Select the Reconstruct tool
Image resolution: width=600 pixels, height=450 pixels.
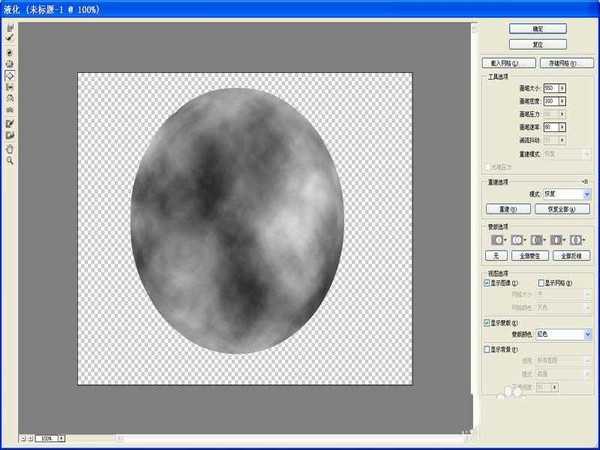(x=10, y=37)
